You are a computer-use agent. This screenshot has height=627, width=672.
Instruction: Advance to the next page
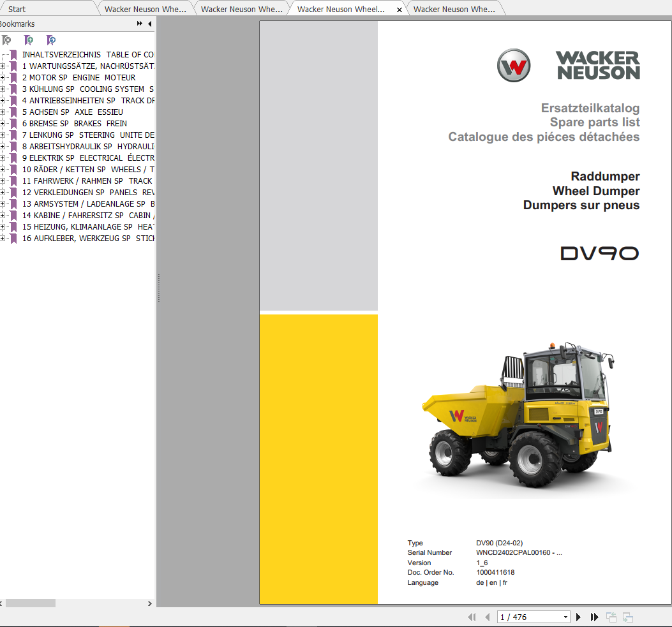click(x=578, y=617)
